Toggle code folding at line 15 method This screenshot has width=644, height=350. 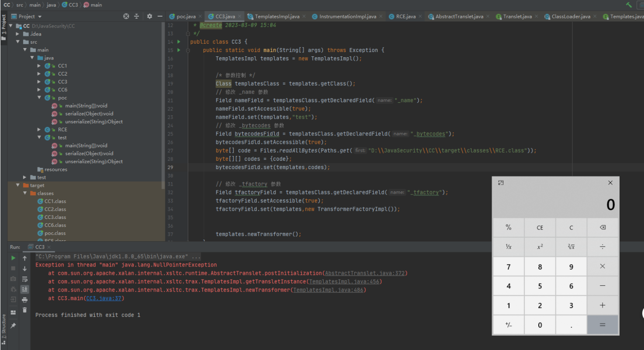(188, 50)
